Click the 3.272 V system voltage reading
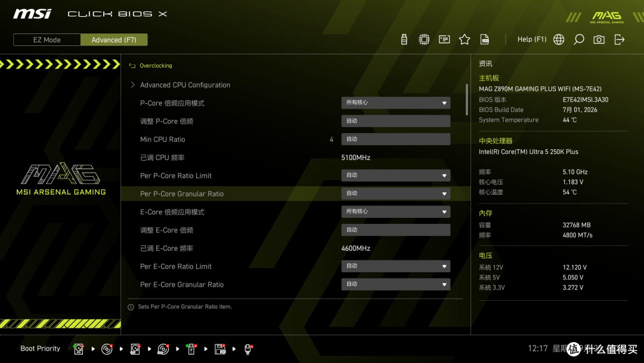This screenshot has width=644, height=363. (x=573, y=287)
